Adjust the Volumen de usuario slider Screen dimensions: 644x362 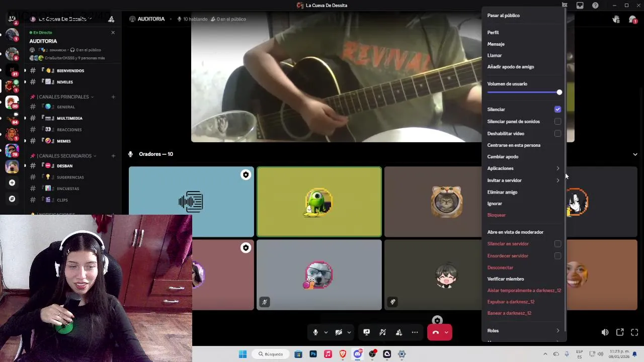524,93
